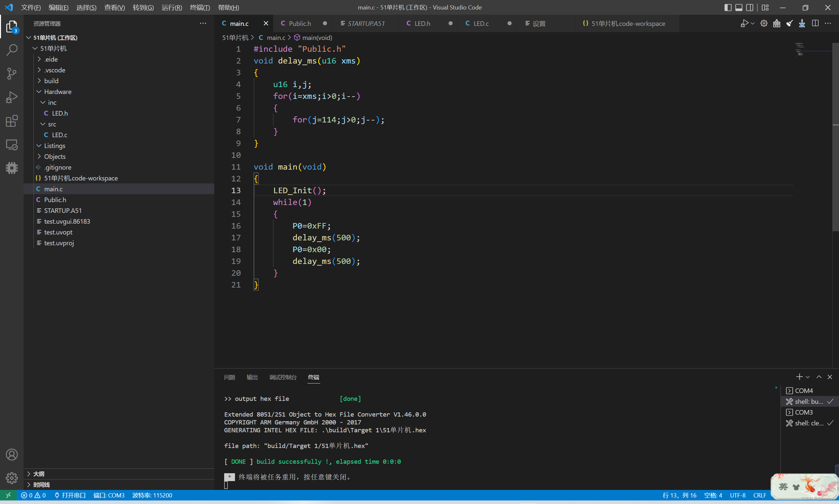Open the Extensions view in activity bar
The height and width of the screenshot is (504, 839).
[x=11, y=121]
